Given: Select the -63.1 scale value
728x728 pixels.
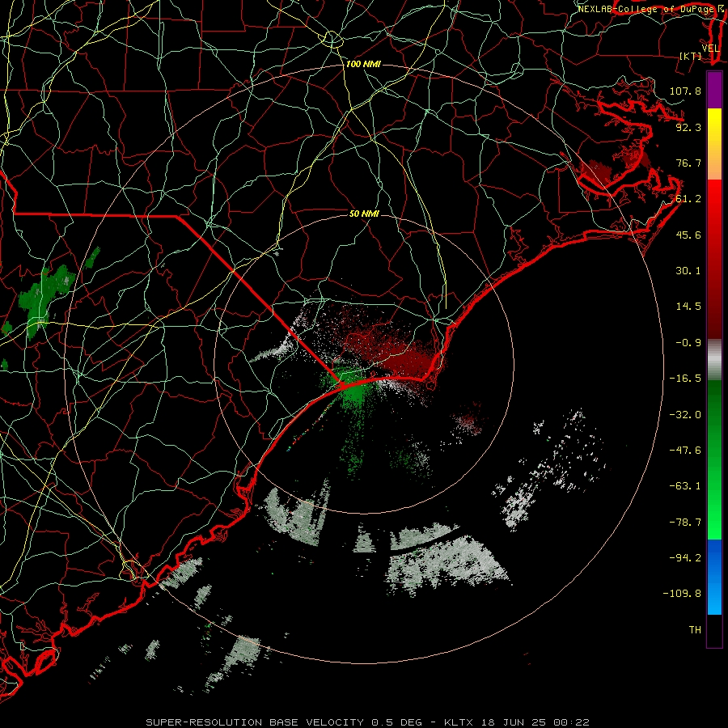Looking at the screenshot, I should 685,486.
